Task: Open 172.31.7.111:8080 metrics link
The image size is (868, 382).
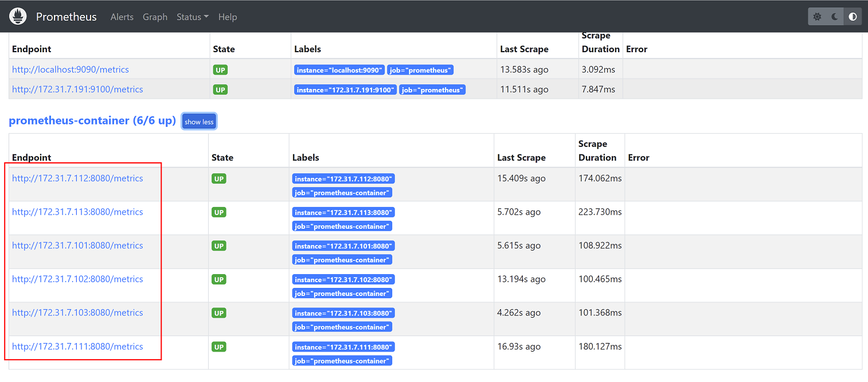Action: (77, 346)
